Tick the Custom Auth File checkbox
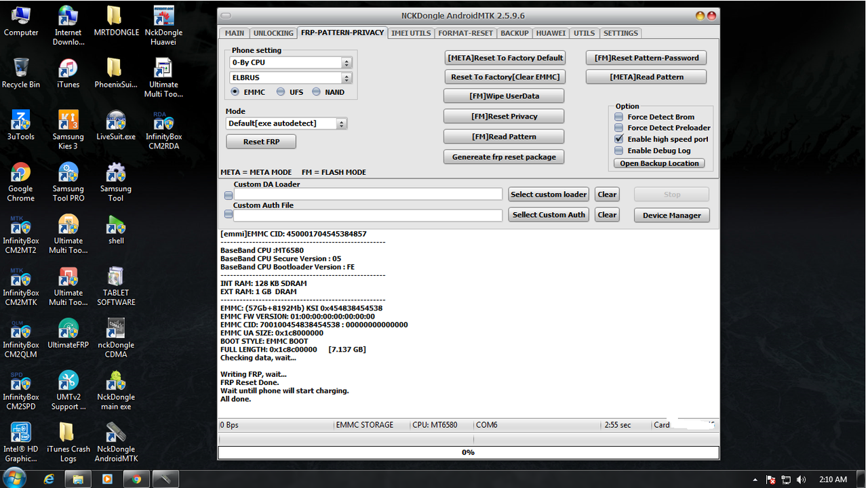Viewport: 868px width, 488px height. pos(229,216)
